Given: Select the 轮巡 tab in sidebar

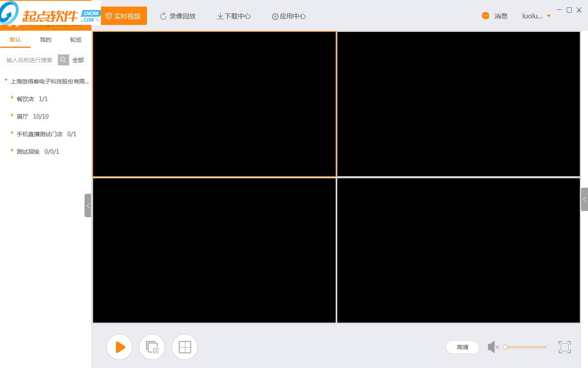Looking at the screenshot, I should (76, 40).
